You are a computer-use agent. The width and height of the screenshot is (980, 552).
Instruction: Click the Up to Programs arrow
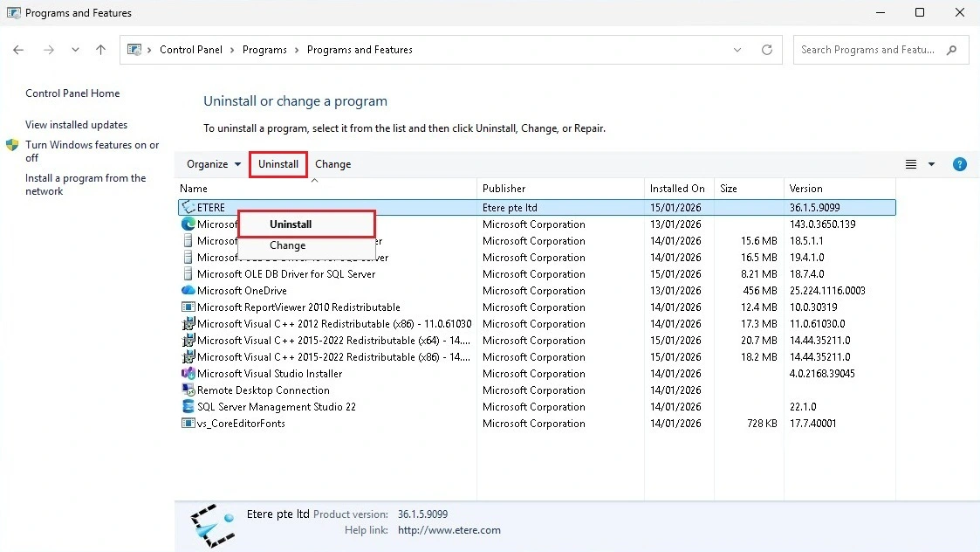pos(100,50)
